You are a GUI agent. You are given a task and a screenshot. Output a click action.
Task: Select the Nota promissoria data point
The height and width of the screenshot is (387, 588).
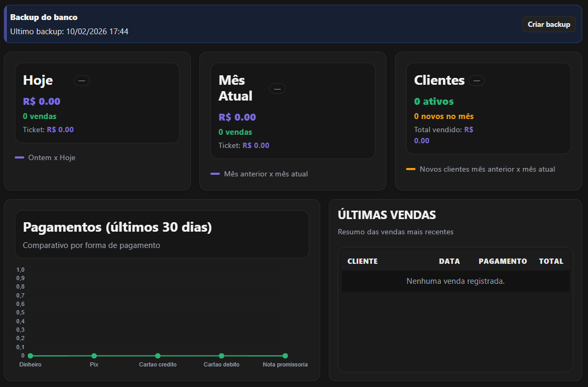(285, 356)
